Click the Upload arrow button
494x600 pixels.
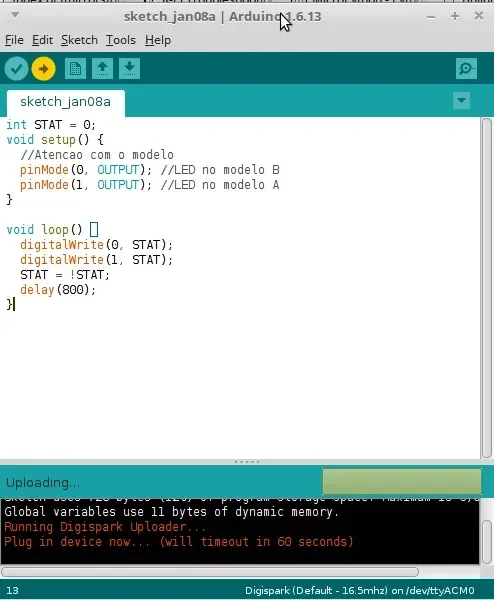[x=44, y=69]
